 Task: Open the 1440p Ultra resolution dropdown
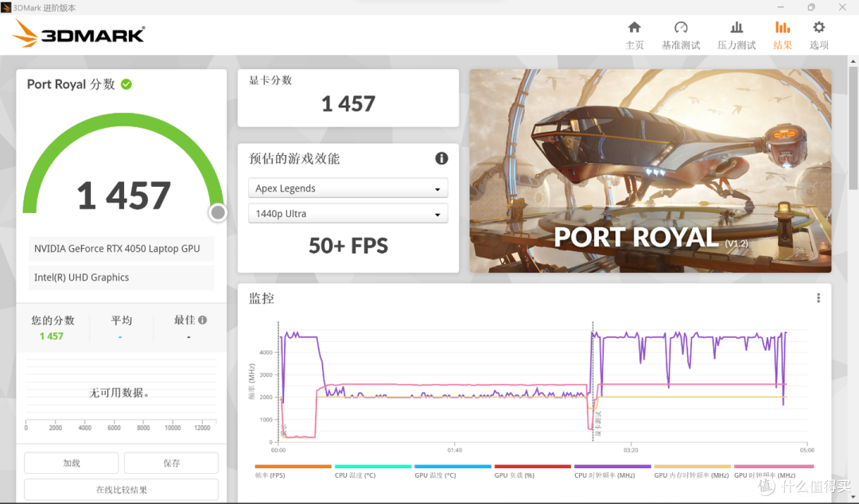(x=348, y=214)
